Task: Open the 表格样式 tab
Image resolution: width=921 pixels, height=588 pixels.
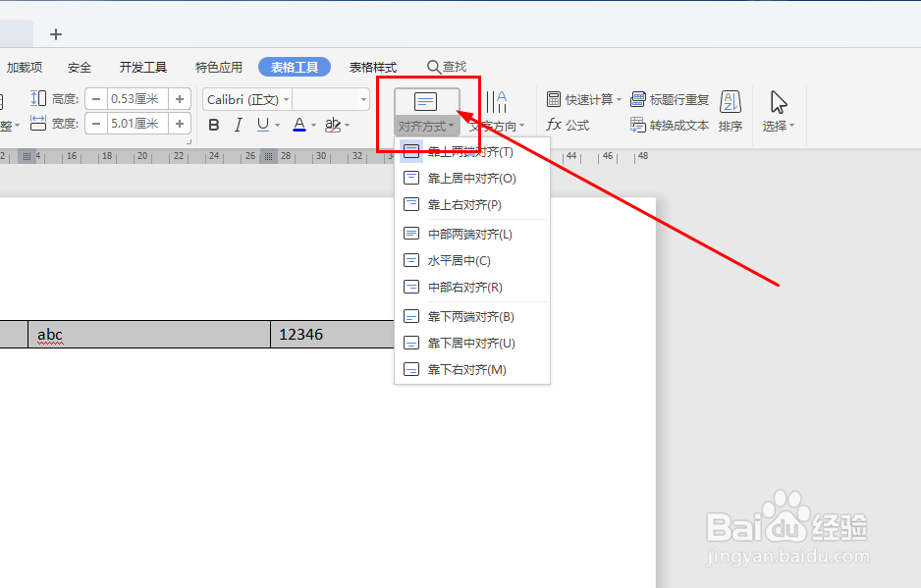Action: (373, 68)
